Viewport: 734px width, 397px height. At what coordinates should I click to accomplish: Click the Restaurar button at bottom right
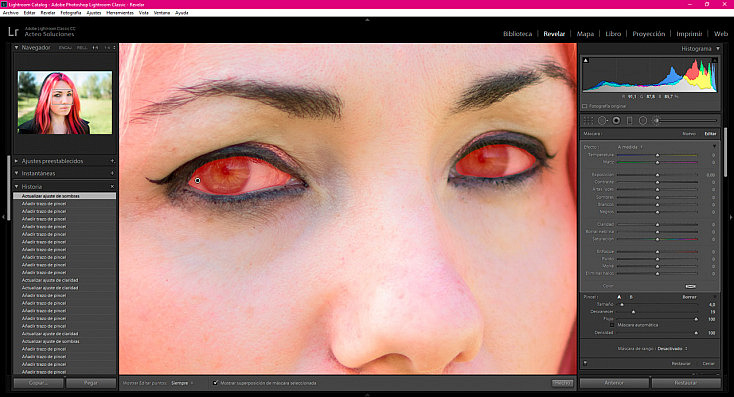686,383
